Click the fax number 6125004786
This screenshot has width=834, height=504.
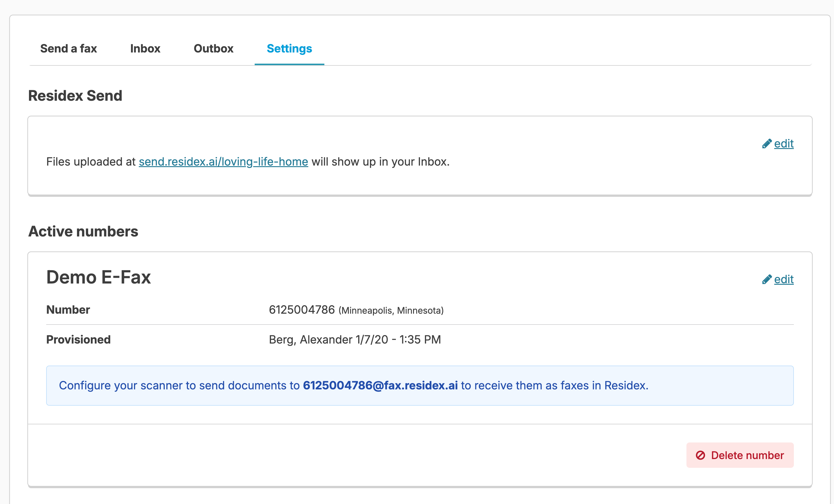point(301,309)
